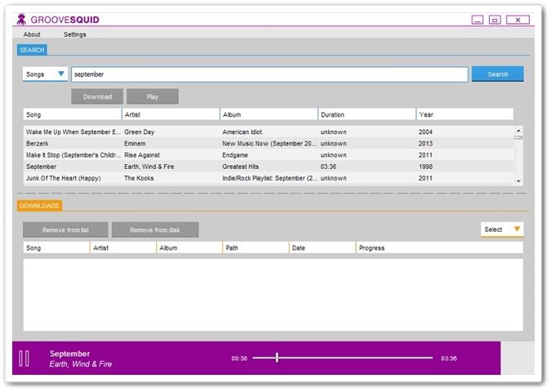The image size is (552, 392).
Task: Click downloads Progress column header
Action: click(439, 247)
